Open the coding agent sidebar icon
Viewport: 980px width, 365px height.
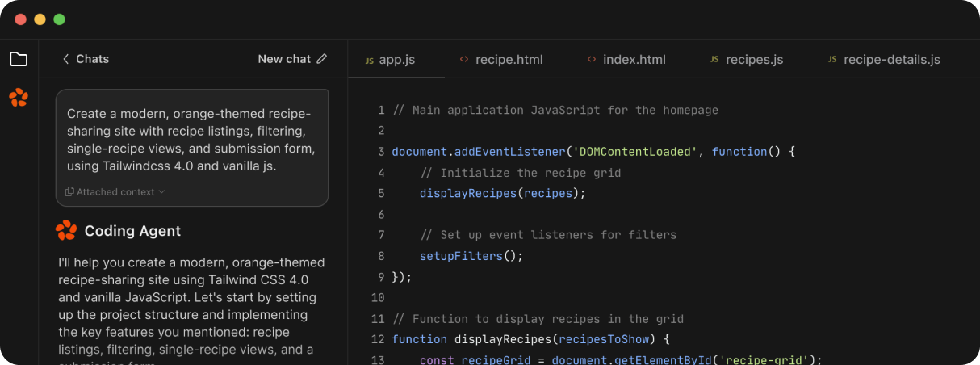click(x=19, y=98)
